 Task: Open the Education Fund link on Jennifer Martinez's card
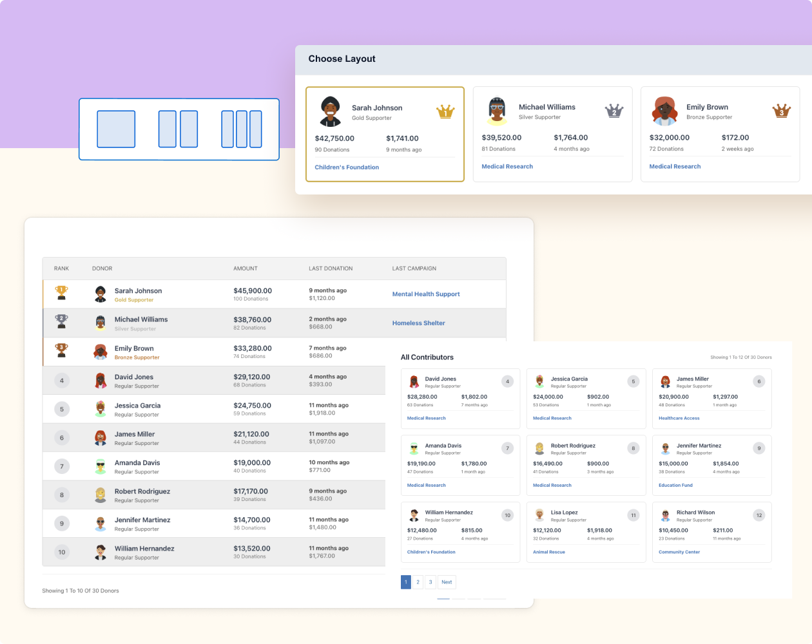[675, 485]
